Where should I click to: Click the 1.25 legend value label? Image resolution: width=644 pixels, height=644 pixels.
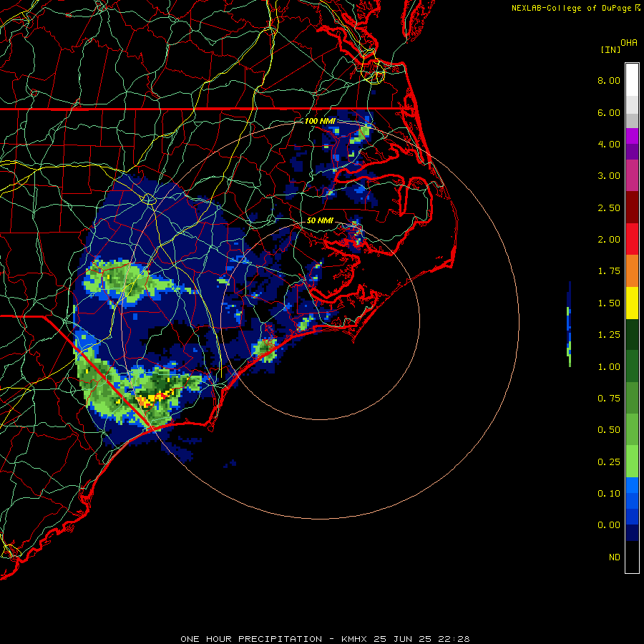pos(609,335)
